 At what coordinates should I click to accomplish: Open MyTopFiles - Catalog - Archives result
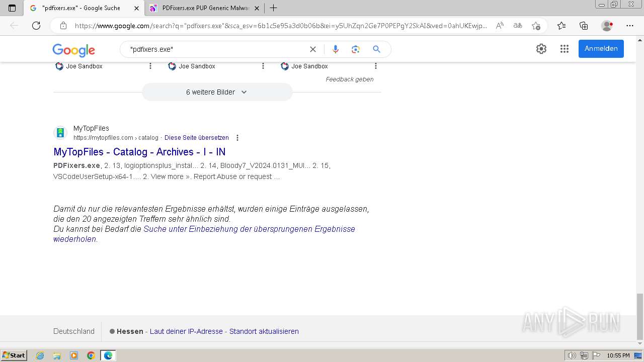(139, 152)
